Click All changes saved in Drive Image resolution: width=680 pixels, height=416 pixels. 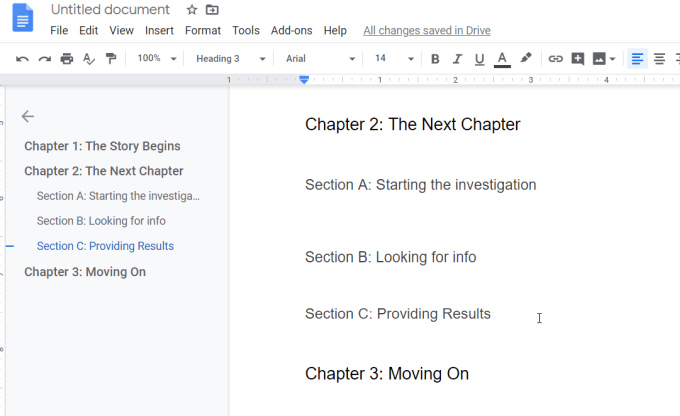click(427, 30)
